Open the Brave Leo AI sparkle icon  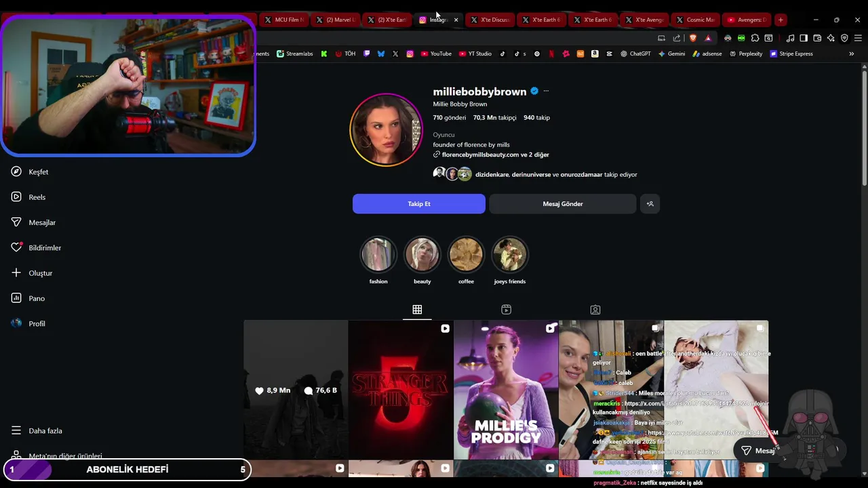click(831, 38)
